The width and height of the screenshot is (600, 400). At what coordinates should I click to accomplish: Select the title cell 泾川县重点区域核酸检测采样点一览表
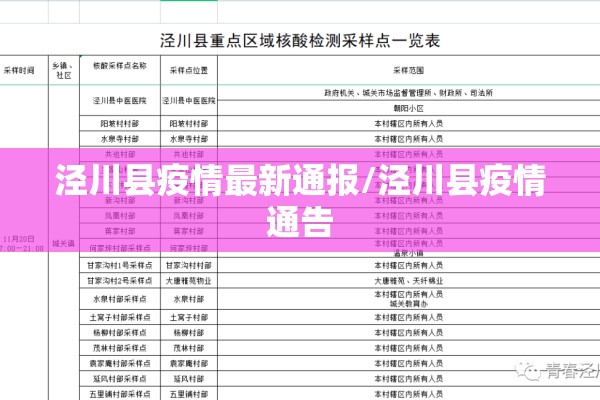pyautogui.click(x=300, y=41)
